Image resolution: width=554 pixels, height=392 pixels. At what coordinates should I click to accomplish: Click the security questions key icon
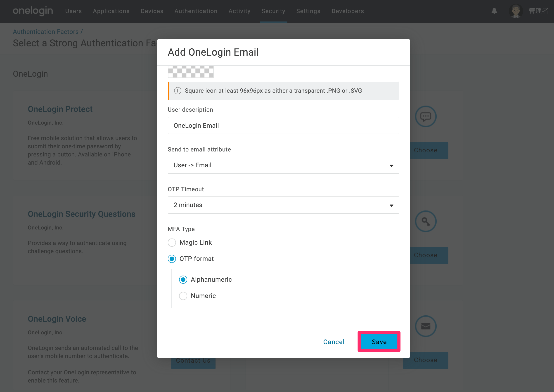pos(426,221)
